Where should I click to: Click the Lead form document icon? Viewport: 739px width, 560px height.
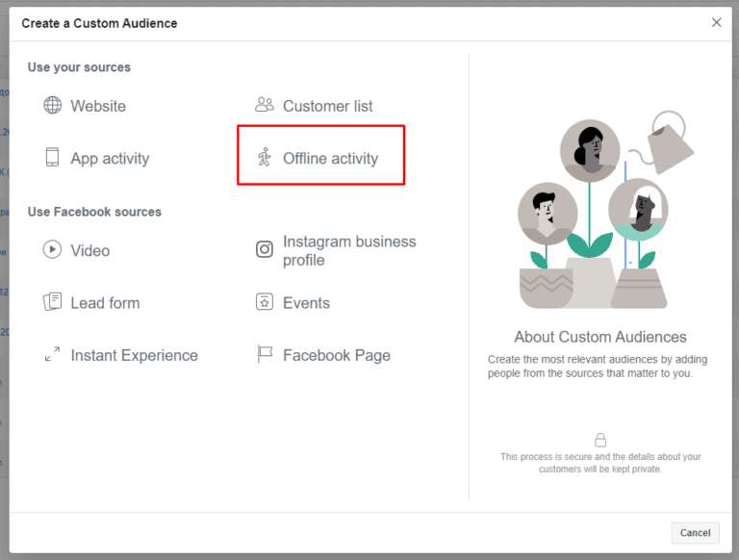(52, 302)
